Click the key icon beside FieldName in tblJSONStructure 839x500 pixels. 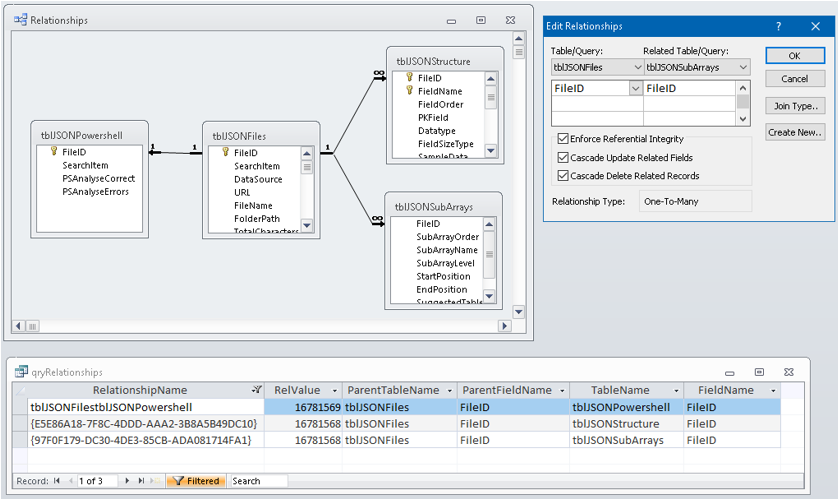(409, 90)
